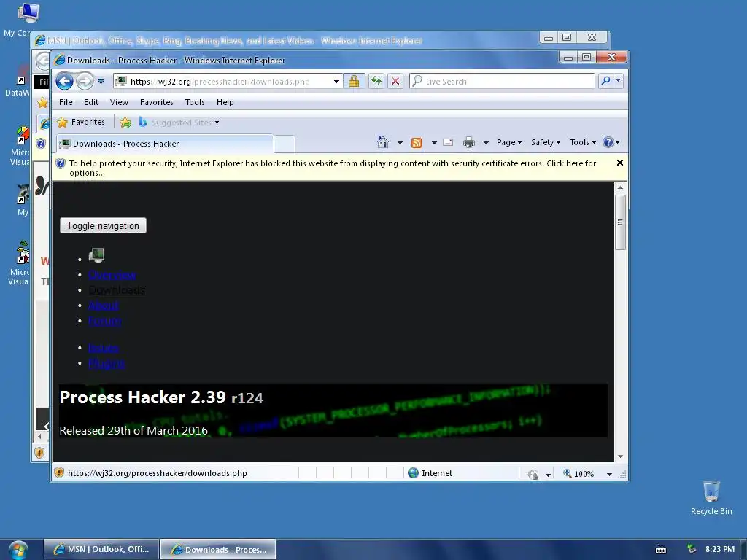The image size is (747, 560).
Task: Click the Internet zone globe icon
Action: [413, 472]
